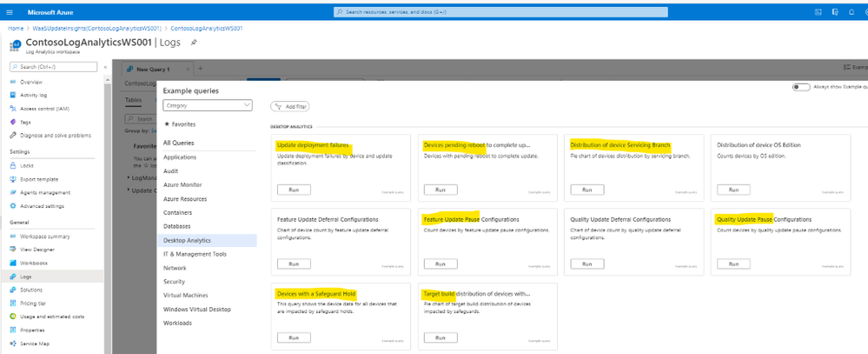
Task: Select Virtual Machines category
Action: click(186, 296)
